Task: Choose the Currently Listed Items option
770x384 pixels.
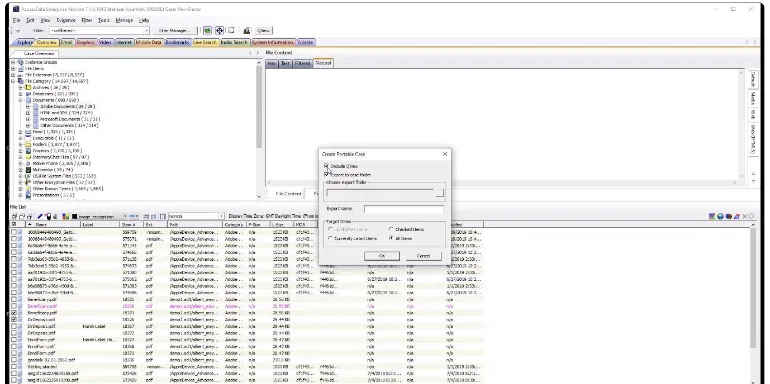Action: point(330,238)
